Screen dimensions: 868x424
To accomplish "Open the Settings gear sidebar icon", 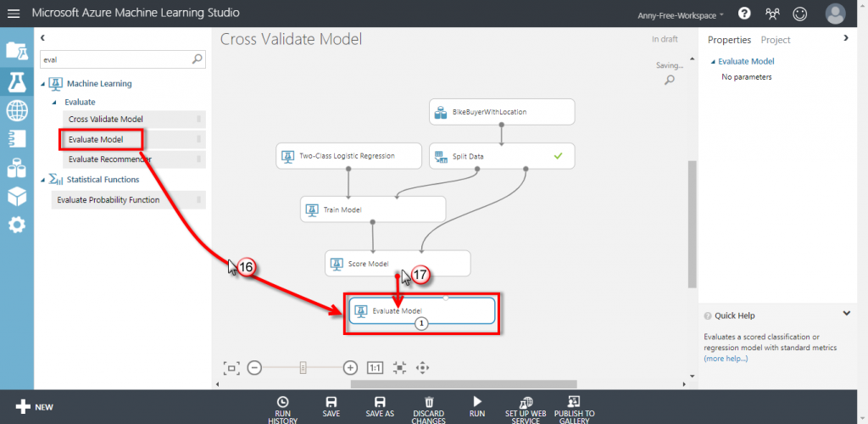I will tap(17, 225).
